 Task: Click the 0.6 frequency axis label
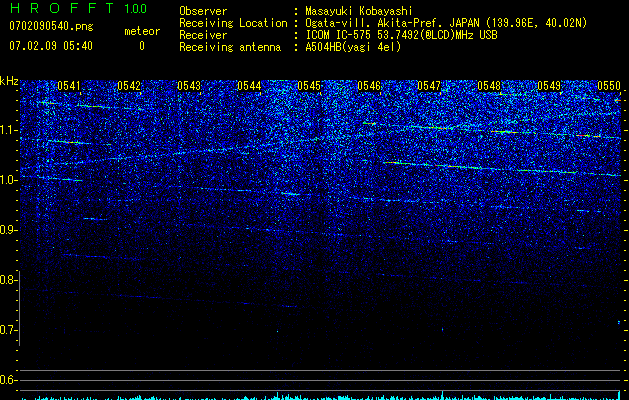[x=8, y=380]
